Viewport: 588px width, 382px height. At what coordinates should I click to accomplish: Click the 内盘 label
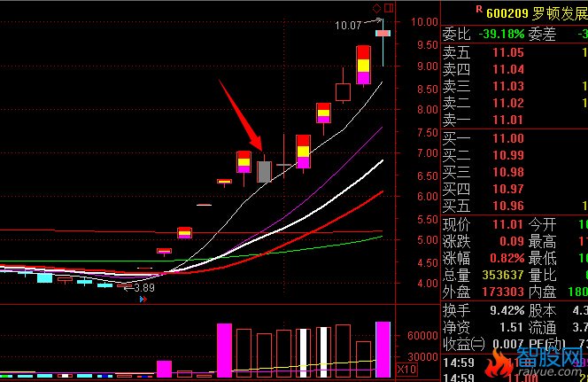pos(542,292)
